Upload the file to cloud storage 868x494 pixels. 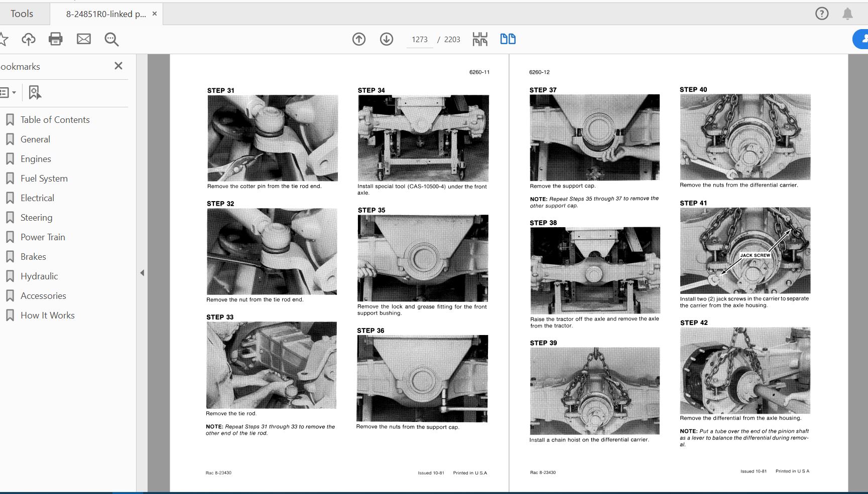pos(29,39)
